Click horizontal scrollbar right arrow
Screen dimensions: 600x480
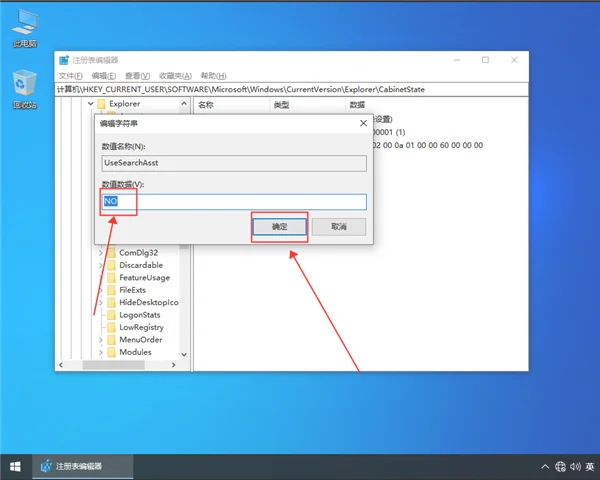point(174,365)
